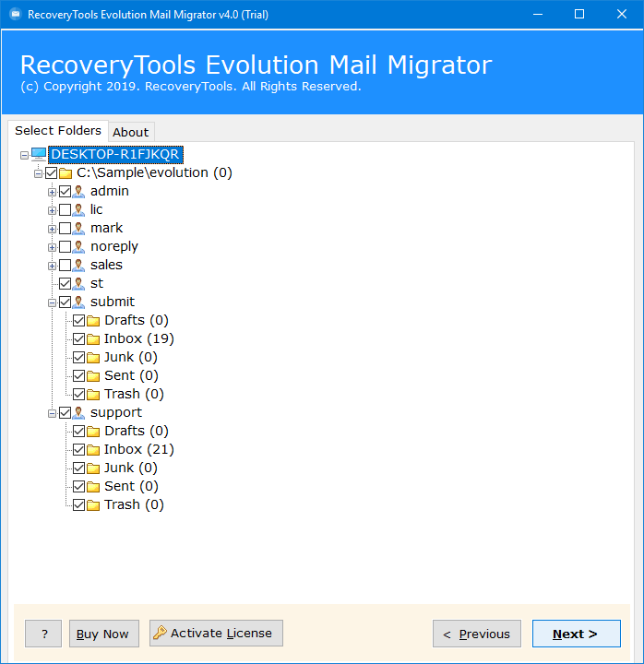Click folder icon of support Junk (0)
This screenshot has width=644, height=664.
pos(93,468)
